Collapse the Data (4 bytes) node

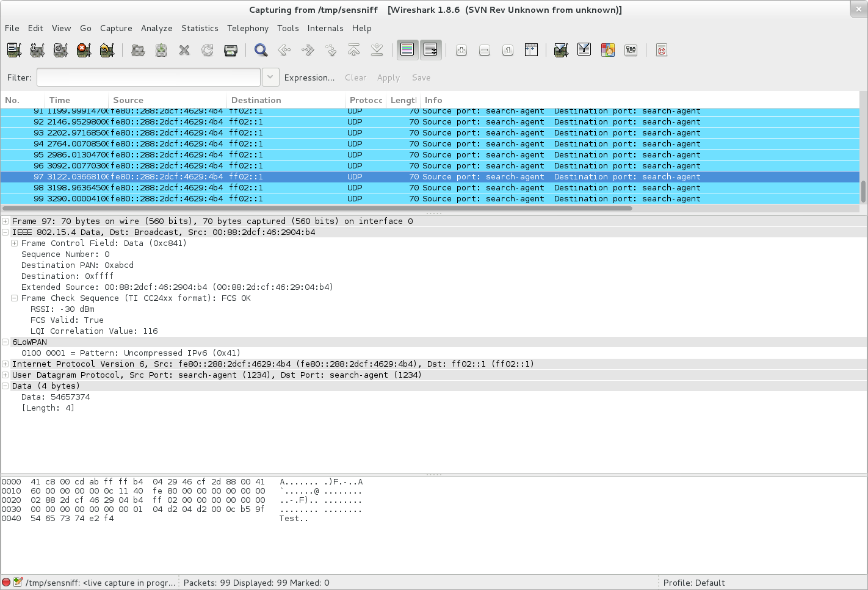[5, 386]
